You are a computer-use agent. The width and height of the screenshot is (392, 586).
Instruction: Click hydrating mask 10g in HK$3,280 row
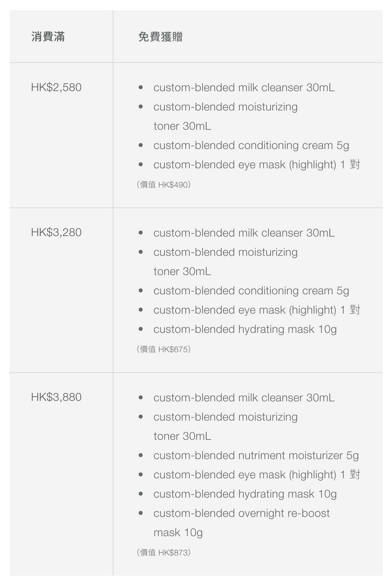pos(245,329)
